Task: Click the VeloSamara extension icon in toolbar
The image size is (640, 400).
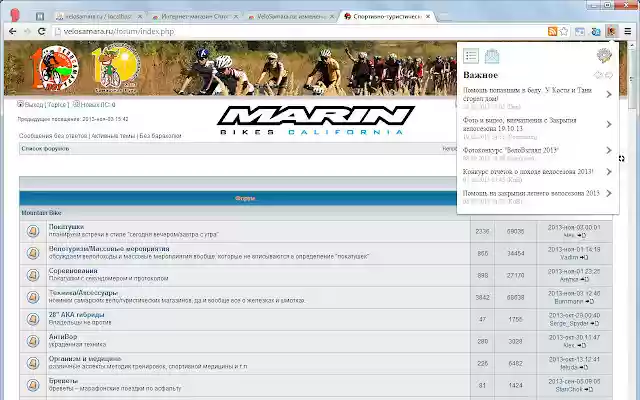Action: coord(611,31)
